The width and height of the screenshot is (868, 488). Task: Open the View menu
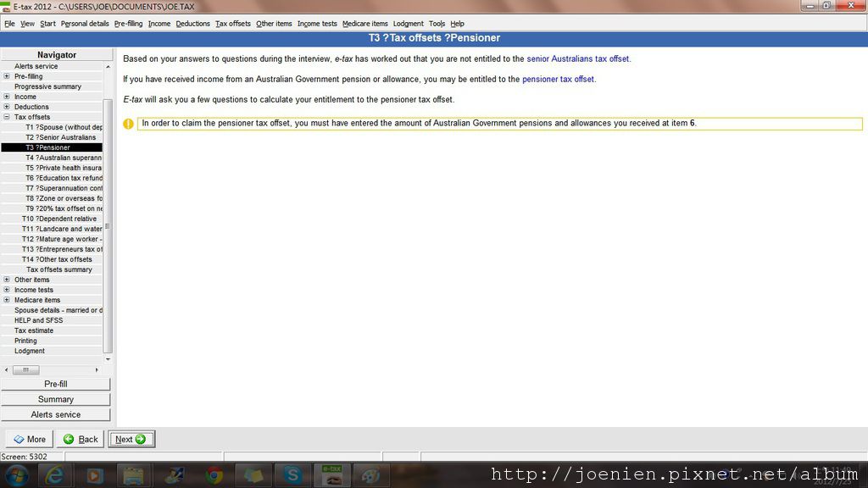point(27,24)
